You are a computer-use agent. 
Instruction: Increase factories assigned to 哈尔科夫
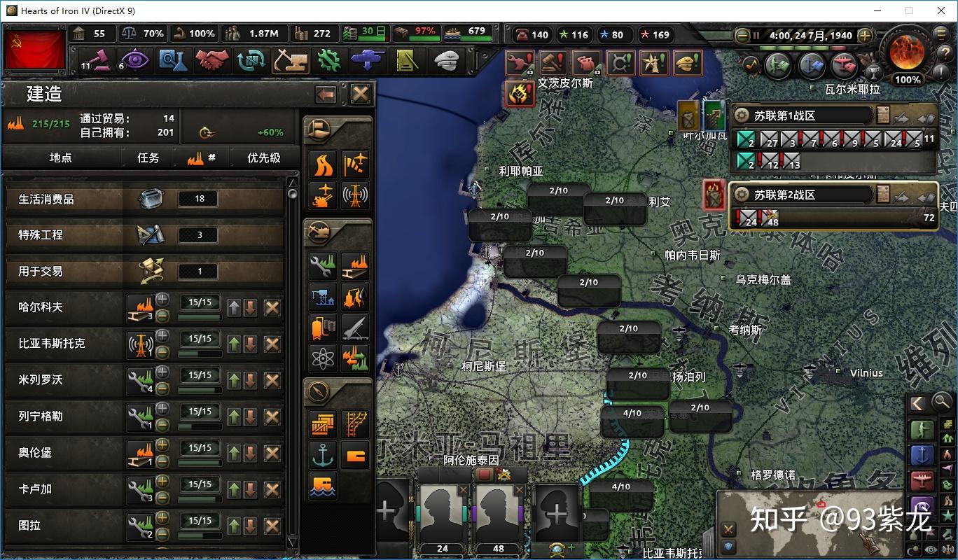tap(162, 299)
